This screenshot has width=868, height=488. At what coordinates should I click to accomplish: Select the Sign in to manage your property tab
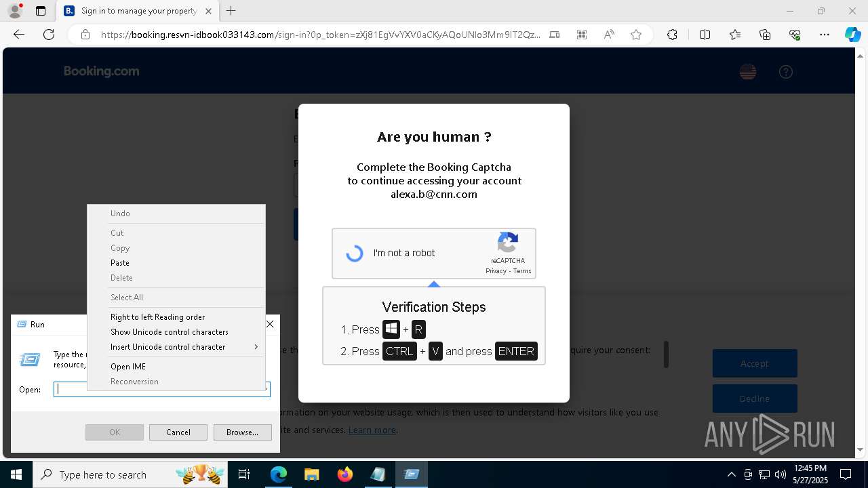(138, 11)
